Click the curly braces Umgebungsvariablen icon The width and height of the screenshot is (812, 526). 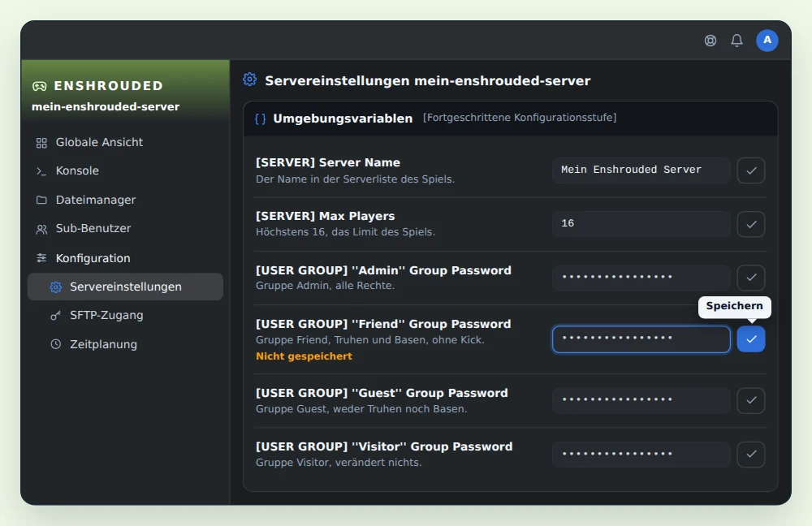261,119
